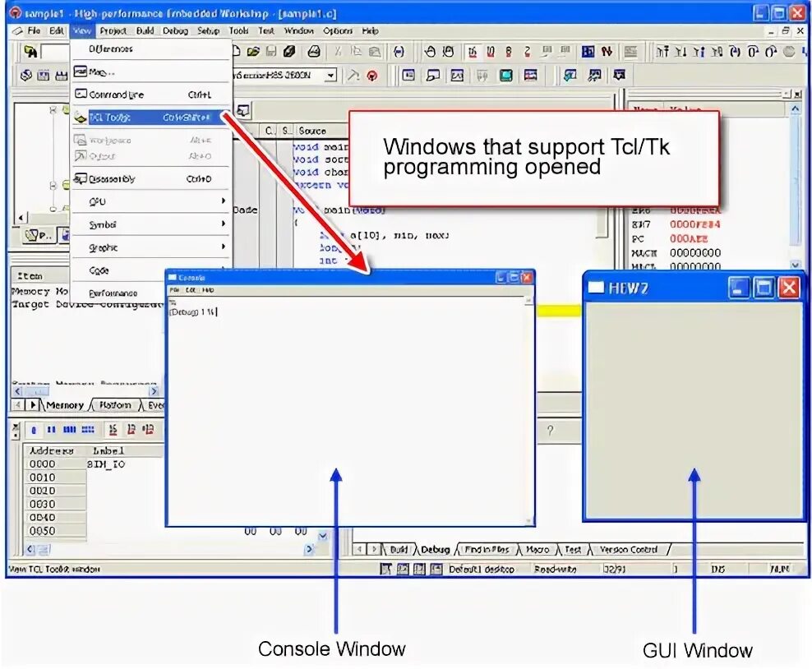Viewport: 812px width, 669px height.
Task: Click the Default desktop status bar entry
Action: pyautogui.click(x=482, y=570)
